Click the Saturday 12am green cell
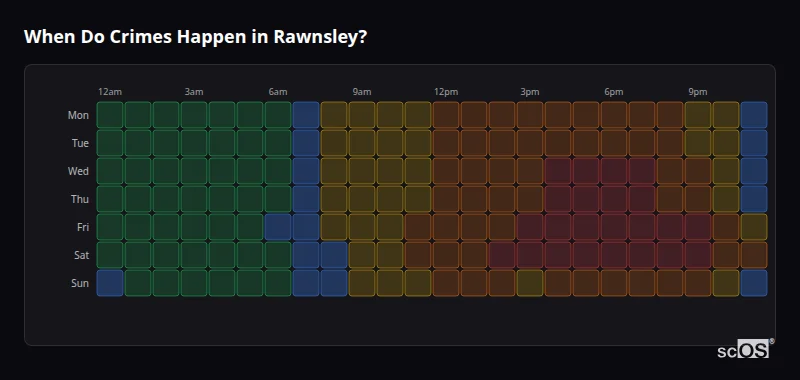Viewport: 800px width, 380px height. click(110, 255)
